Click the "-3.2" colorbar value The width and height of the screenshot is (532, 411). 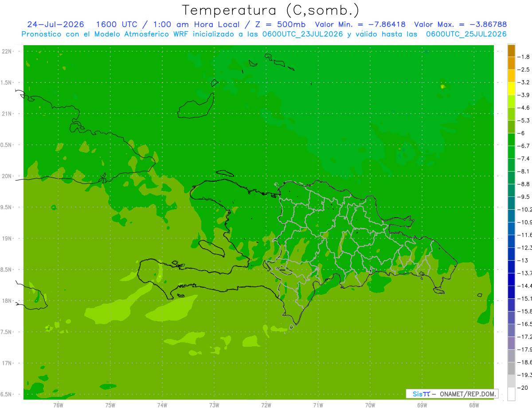pos(524,82)
